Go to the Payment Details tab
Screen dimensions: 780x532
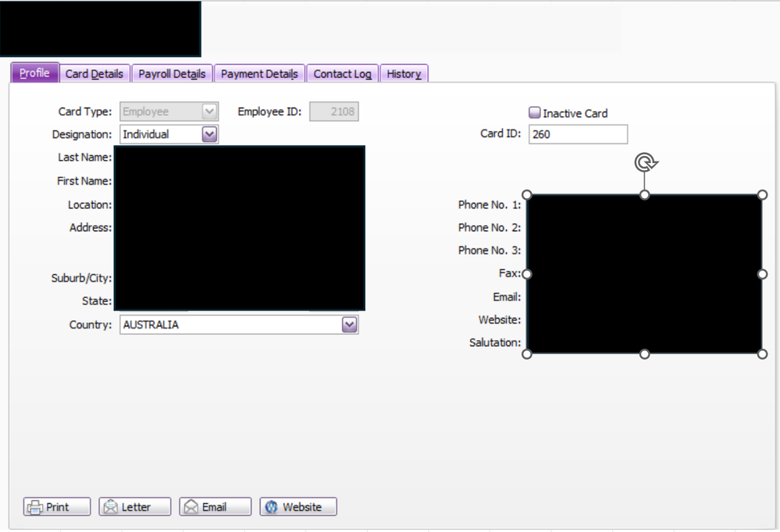pyautogui.click(x=259, y=74)
